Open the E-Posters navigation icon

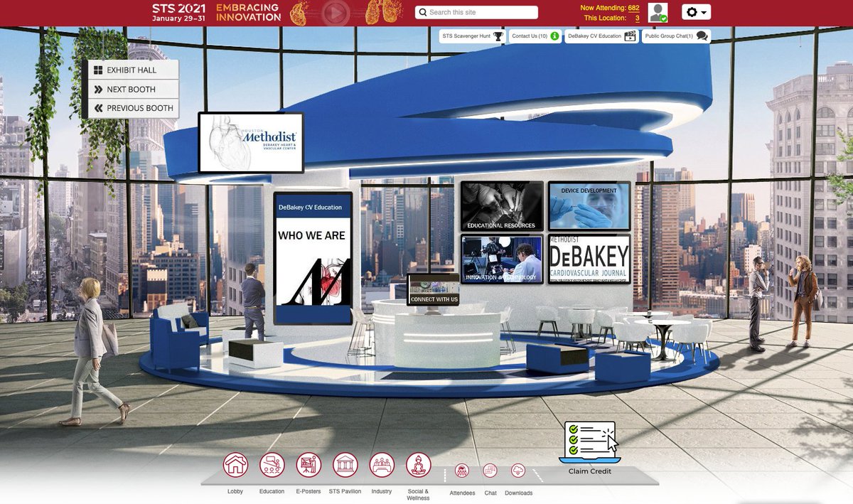click(309, 465)
